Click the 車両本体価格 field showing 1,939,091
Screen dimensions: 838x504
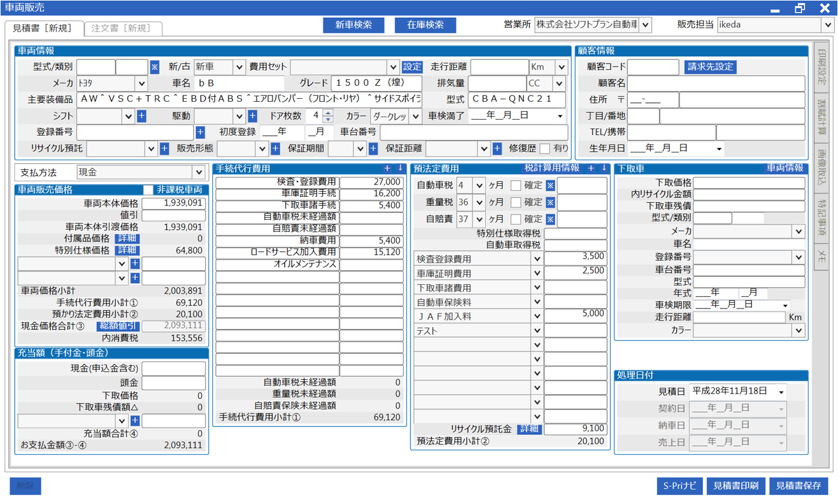[x=173, y=204]
